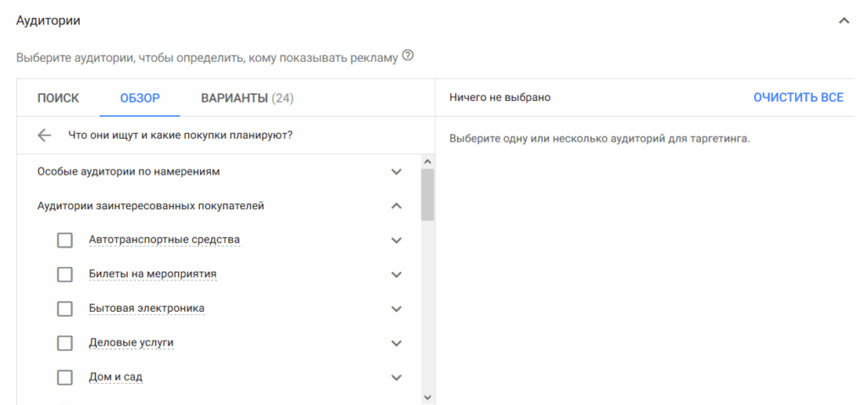
Task: Click the back arrow icon
Action: point(45,135)
